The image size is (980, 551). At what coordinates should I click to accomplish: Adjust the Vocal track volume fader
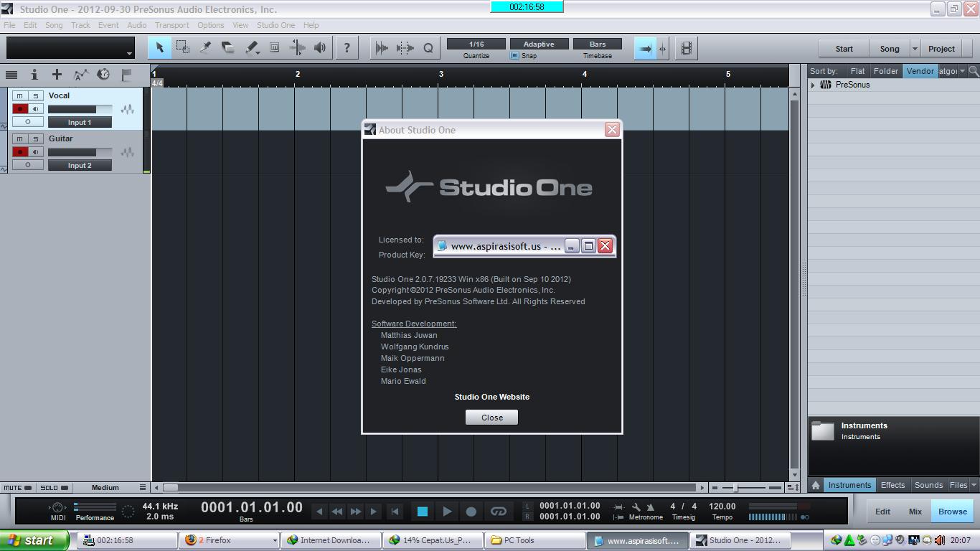click(x=80, y=109)
